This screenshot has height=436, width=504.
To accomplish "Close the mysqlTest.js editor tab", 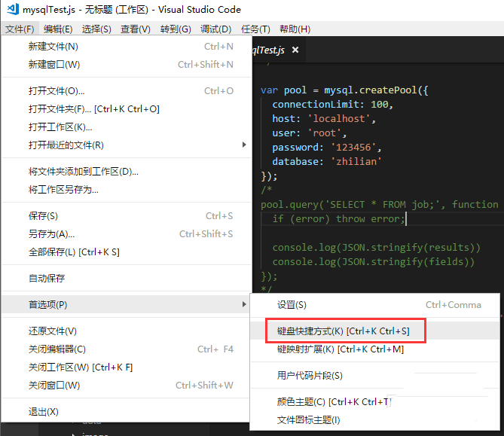I will (295, 50).
